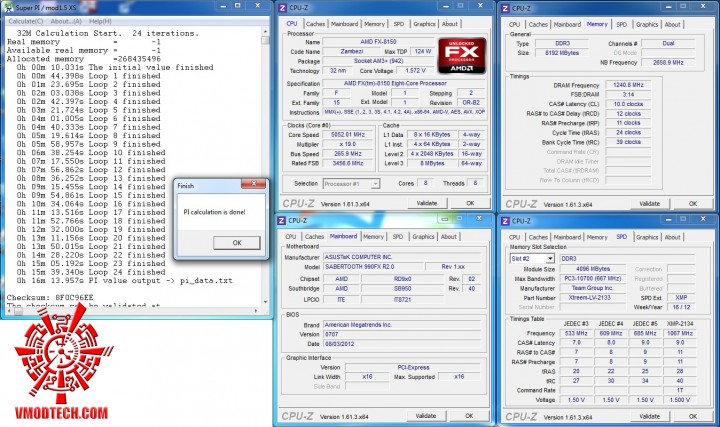Select SPD tab in the Memory timings window
This screenshot has height=427, width=720.
[x=621, y=24]
